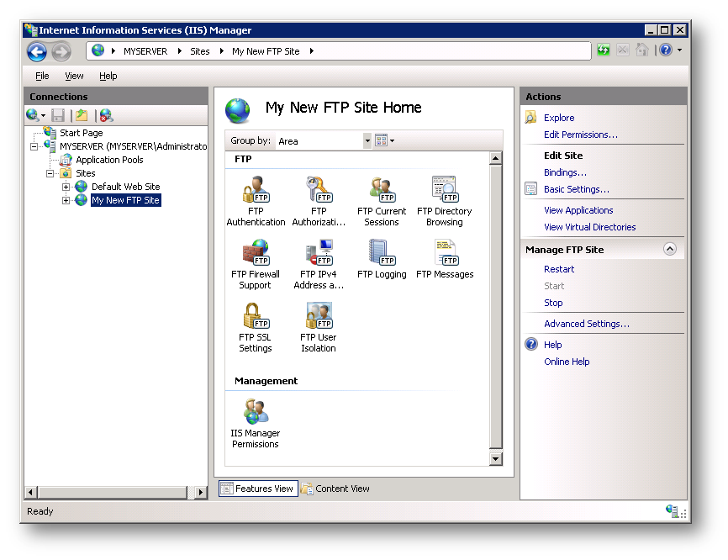
Task: Open the Help menu
Action: pyautogui.click(x=108, y=76)
